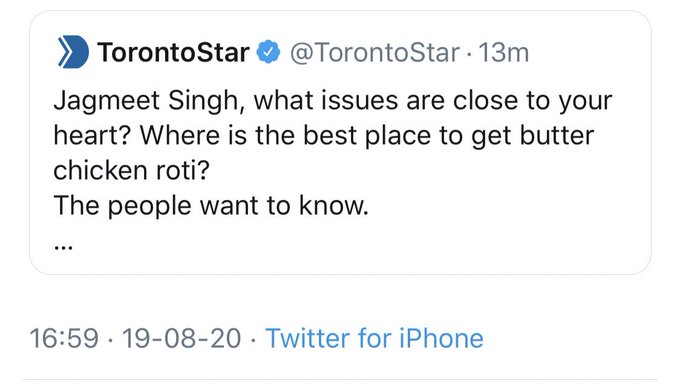This screenshot has width=680, height=384.
Task: Open the 13m tweet timestamp
Action: [503, 53]
